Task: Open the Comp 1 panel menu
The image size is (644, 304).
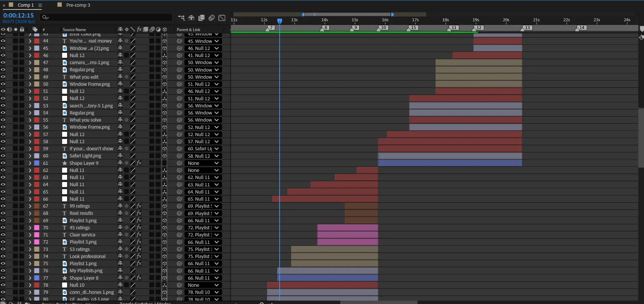Action: (40, 5)
